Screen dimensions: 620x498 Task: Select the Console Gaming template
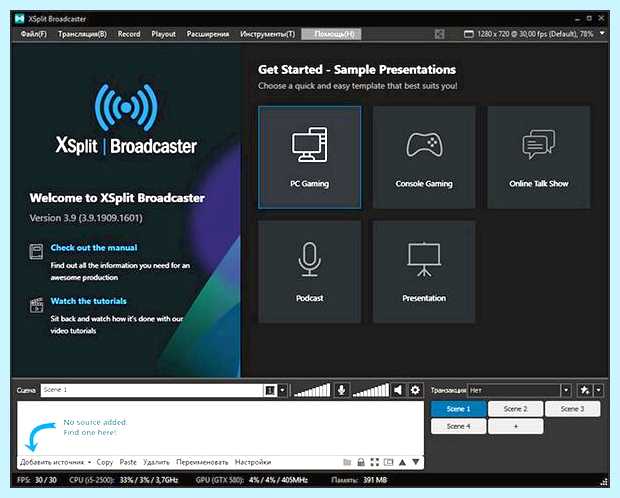tap(424, 157)
